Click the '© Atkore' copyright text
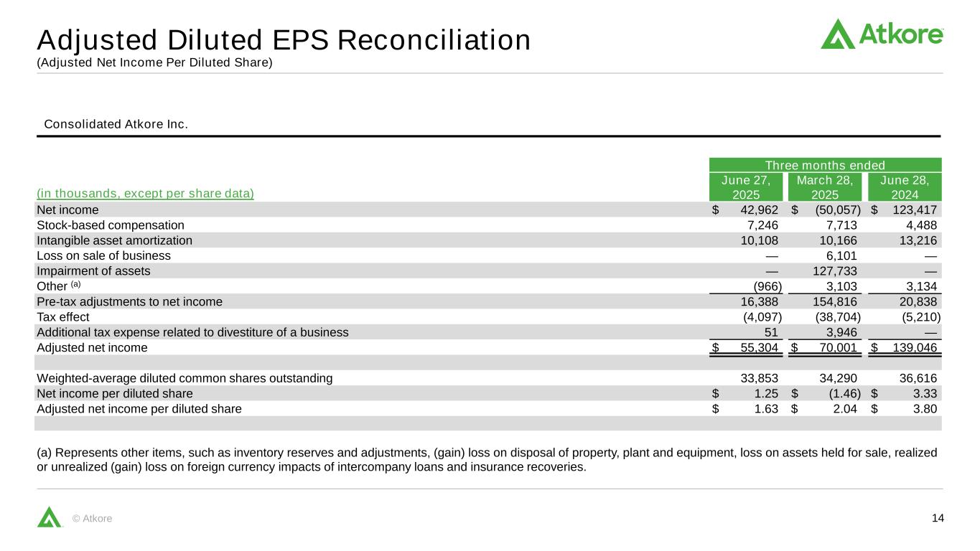The width and height of the screenshot is (980, 551). click(93, 519)
